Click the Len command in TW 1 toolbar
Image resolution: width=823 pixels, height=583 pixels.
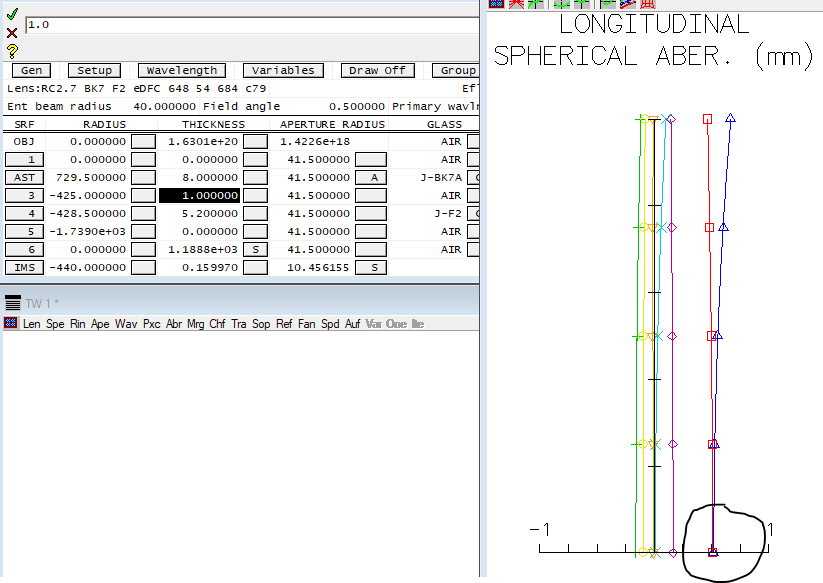(31, 324)
